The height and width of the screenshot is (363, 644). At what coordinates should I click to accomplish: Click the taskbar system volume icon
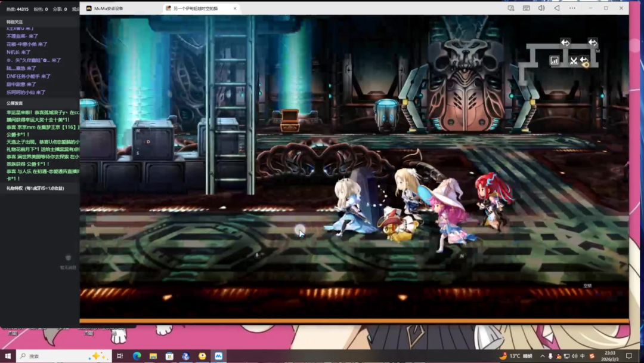coord(574,356)
